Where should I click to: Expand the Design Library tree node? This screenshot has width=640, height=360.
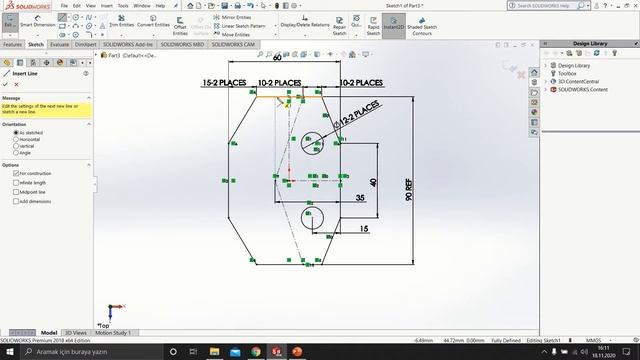click(x=546, y=65)
